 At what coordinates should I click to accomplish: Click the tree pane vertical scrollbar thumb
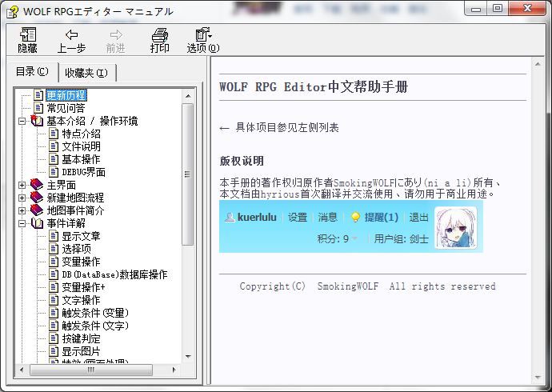(x=188, y=174)
